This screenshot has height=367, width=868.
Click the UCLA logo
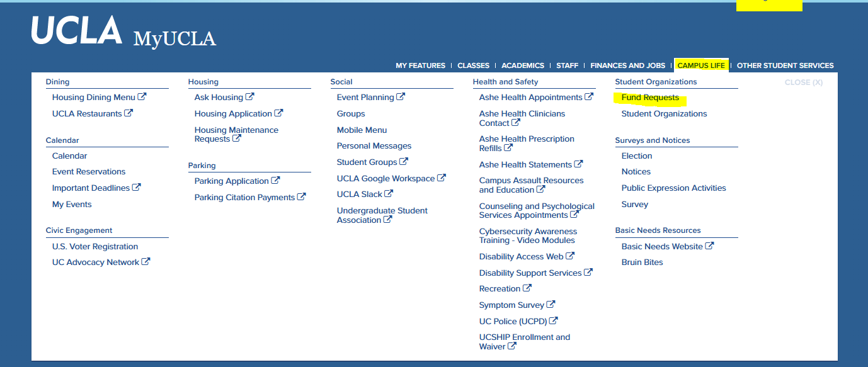(x=76, y=30)
